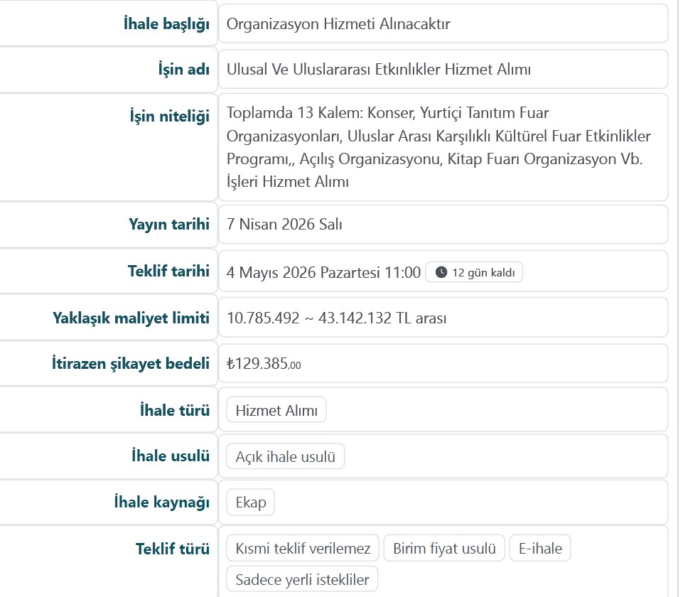Click the ₺129.385,00 fee amount
700x597 pixels.
(x=264, y=364)
